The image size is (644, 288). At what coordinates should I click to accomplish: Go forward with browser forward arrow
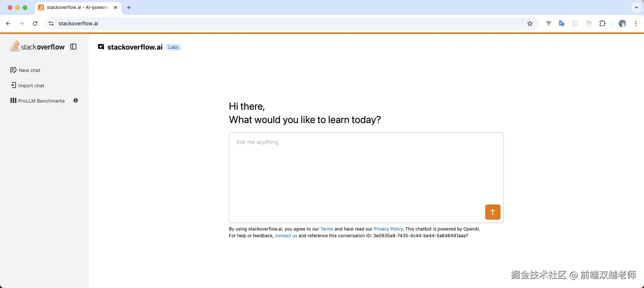[x=22, y=24]
